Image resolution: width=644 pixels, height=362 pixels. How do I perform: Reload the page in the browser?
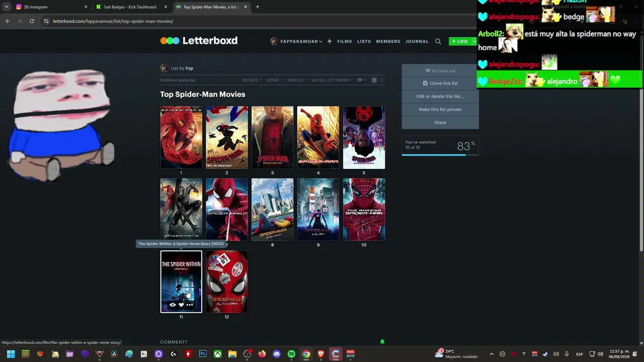(x=32, y=21)
